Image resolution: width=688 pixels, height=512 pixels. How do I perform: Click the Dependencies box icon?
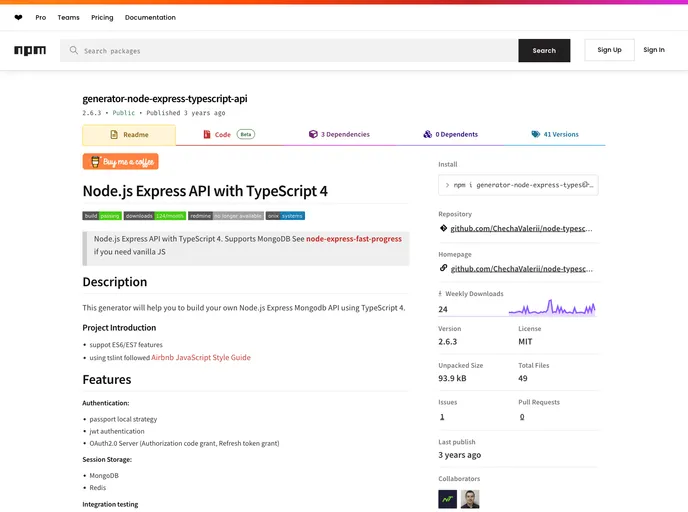[x=313, y=134]
